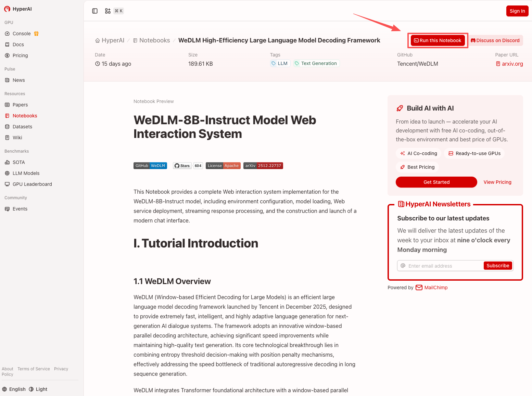Go to GPU Leaderboard page
This screenshot has height=396, width=532.
coord(32,184)
